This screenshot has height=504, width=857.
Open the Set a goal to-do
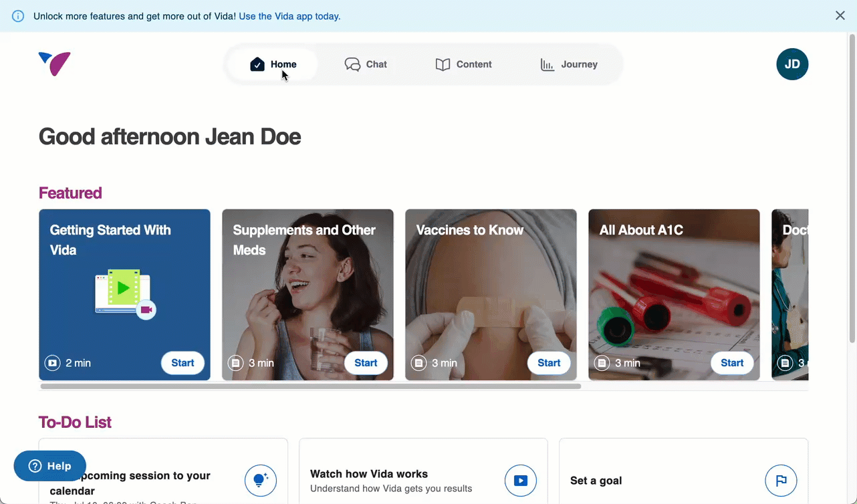pos(683,471)
